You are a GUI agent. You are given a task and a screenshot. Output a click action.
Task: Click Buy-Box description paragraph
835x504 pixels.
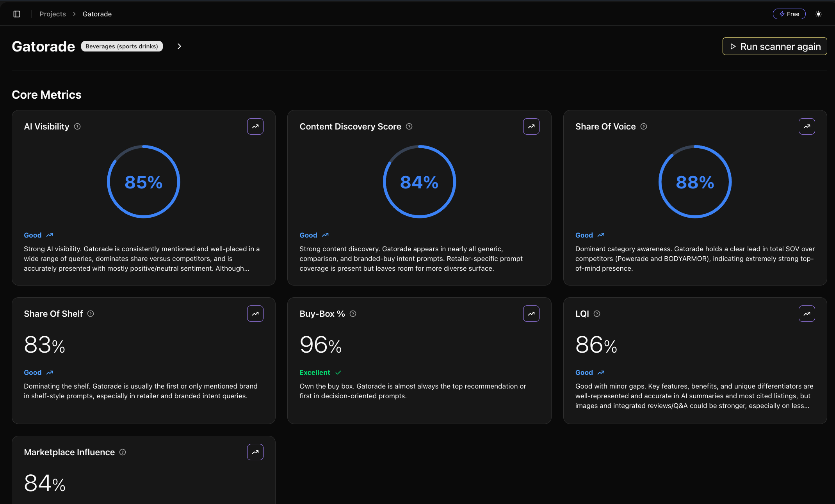[x=413, y=391]
